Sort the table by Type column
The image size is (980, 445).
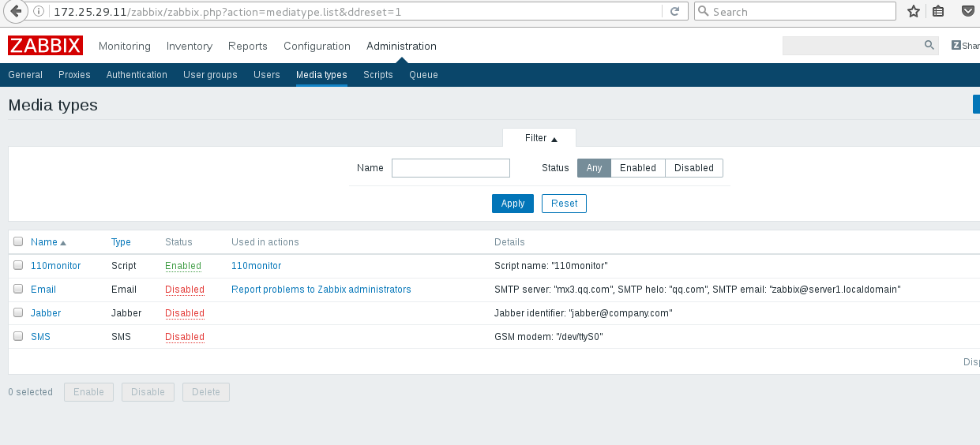[121, 242]
